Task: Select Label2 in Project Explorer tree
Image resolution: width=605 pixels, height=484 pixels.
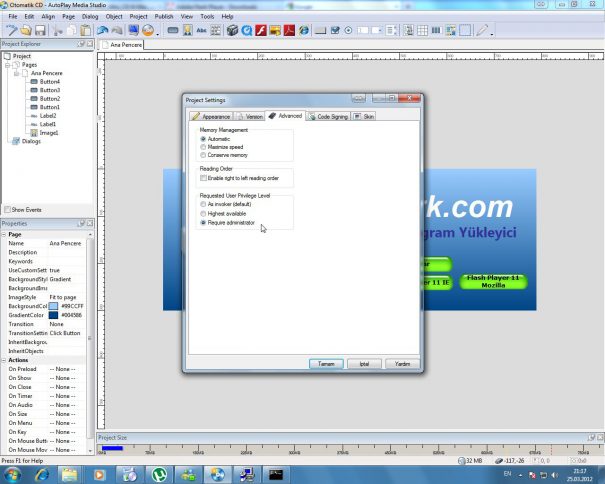Action: pyautogui.click(x=48, y=116)
